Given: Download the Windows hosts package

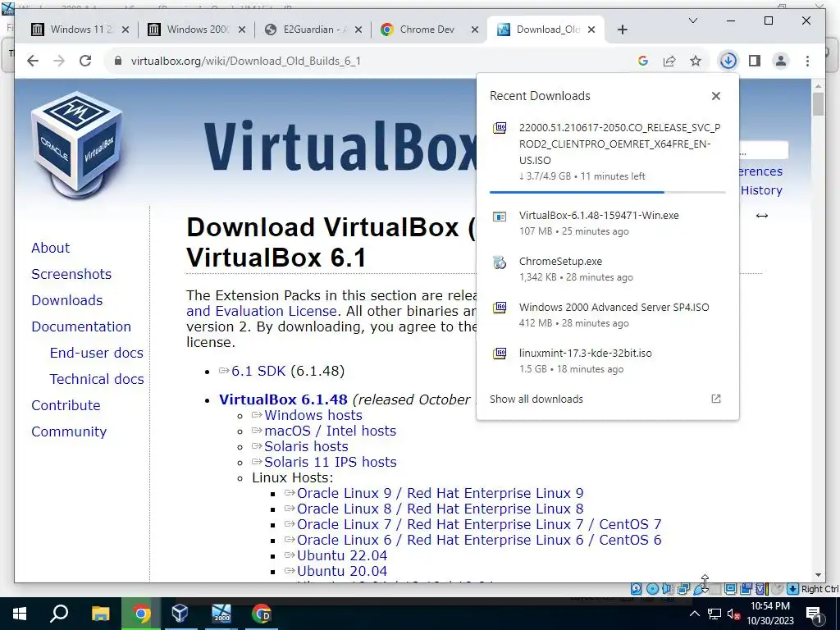Looking at the screenshot, I should 313,415.
